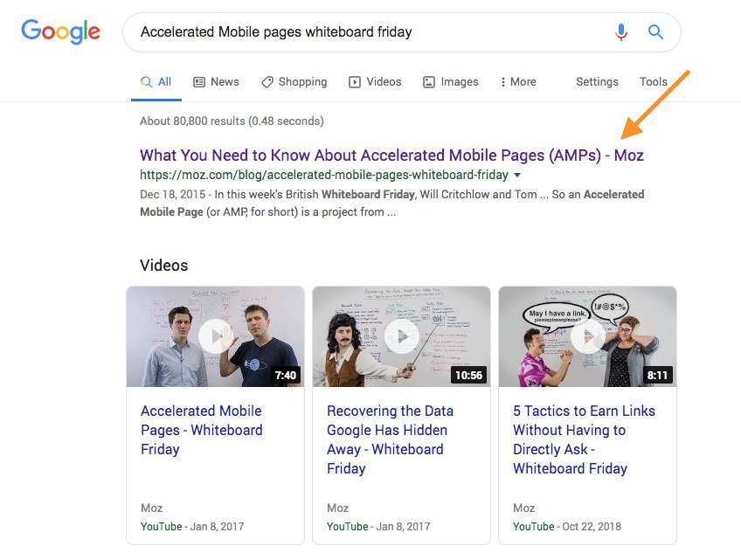Click the Google logo

point(60,31)
